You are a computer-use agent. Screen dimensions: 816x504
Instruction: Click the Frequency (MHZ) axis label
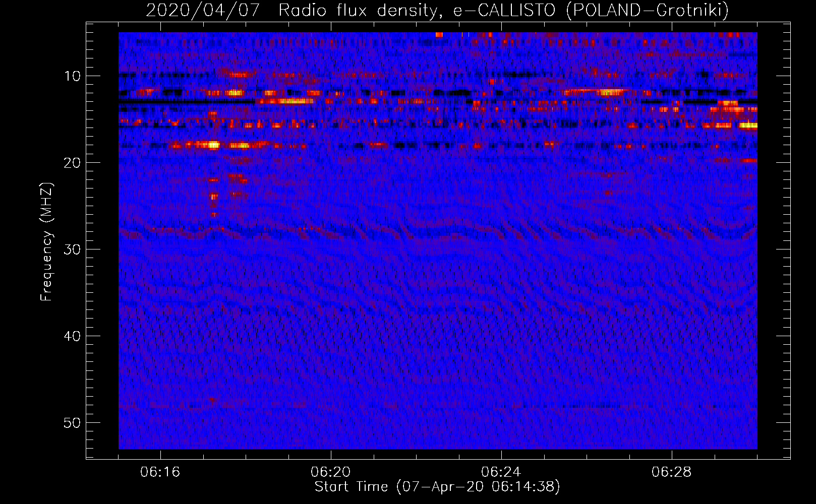pyautogui.click(x=46, y=242)
